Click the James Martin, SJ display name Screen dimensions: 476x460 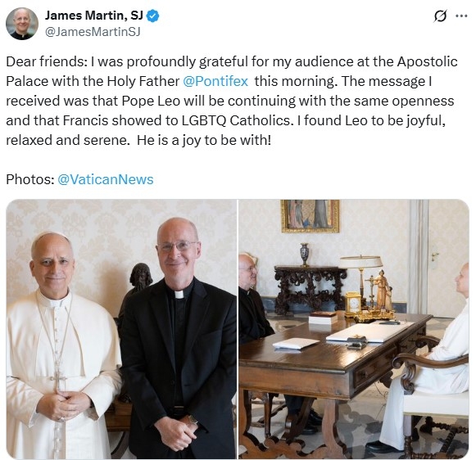93,16
